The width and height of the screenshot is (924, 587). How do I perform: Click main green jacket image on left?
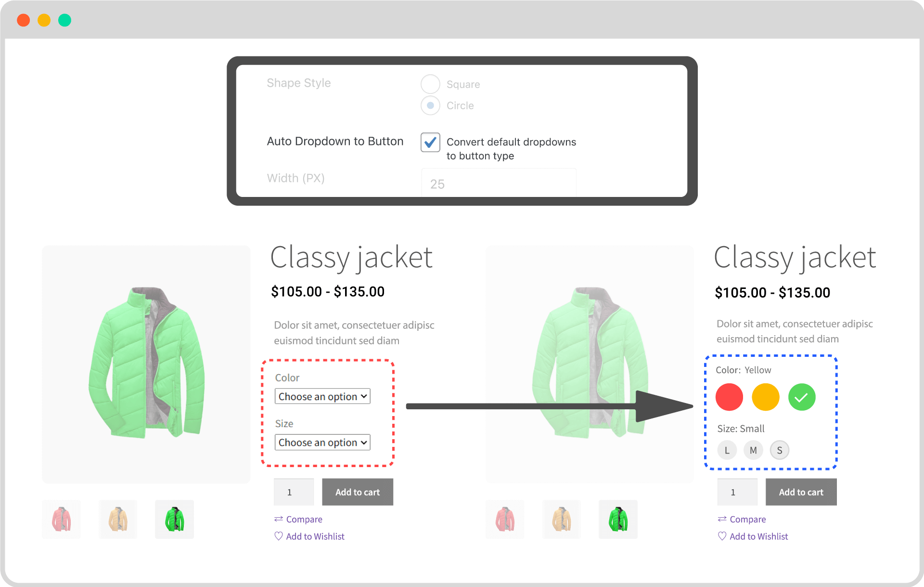pos(146,364)
